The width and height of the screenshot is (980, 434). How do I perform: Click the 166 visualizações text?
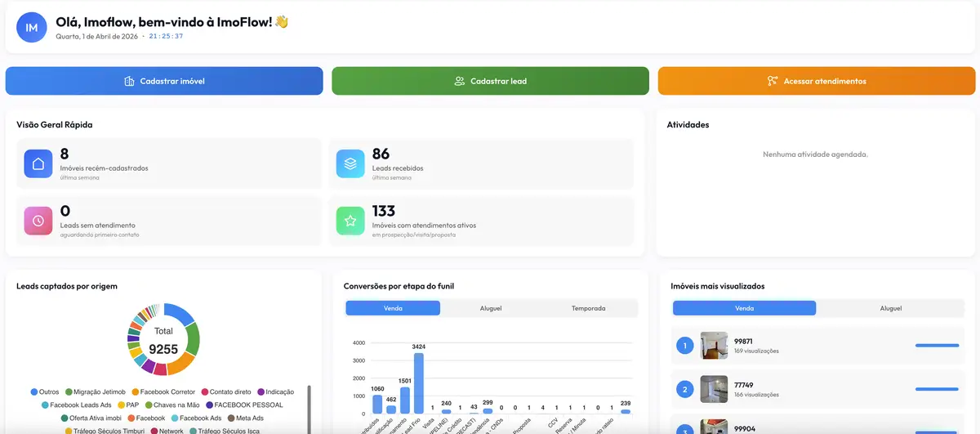tap(756, 395)
